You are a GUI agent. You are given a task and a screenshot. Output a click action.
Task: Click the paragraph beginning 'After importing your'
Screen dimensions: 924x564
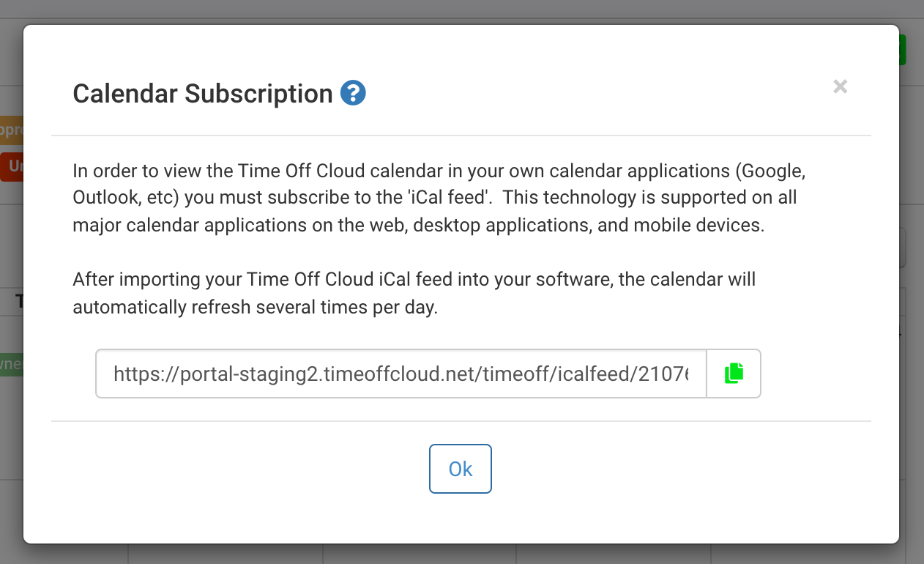(x=414, y=293)
